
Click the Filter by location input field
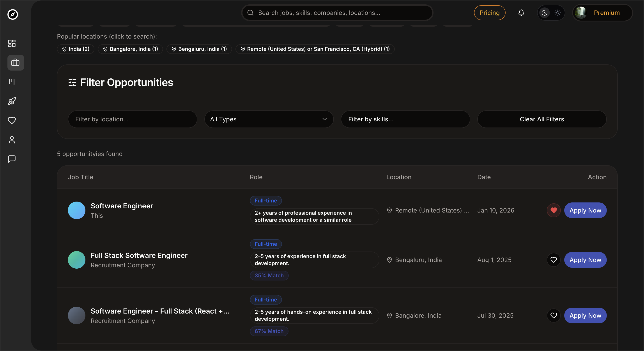pos(132,119)
